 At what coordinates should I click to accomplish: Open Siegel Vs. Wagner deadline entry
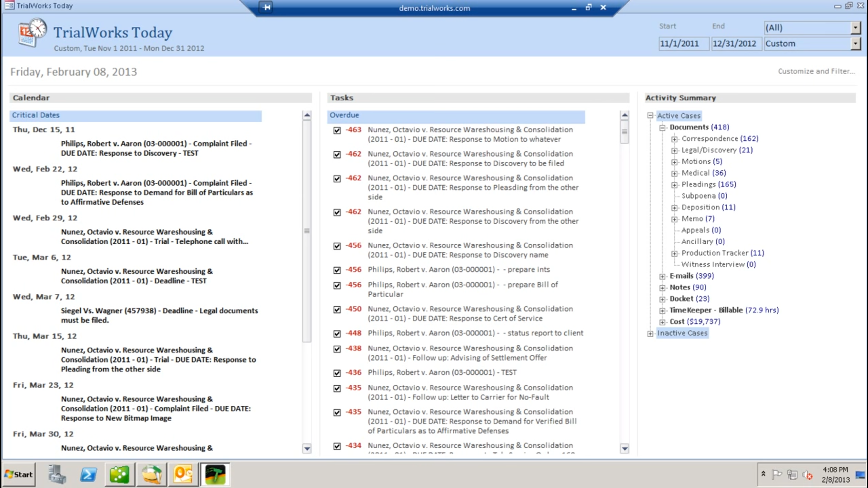[x=159, y=315]
